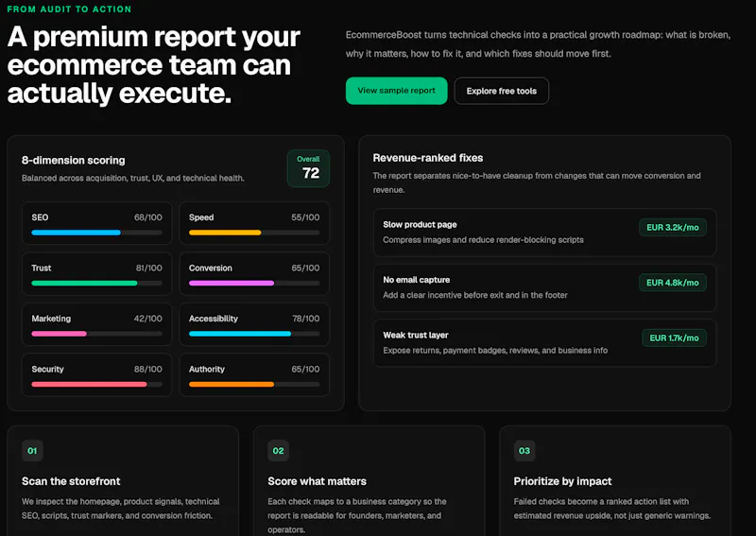Viewport: 756px width, 536px height.
Task: Select the Authority label
Action: tap(207, 370)
